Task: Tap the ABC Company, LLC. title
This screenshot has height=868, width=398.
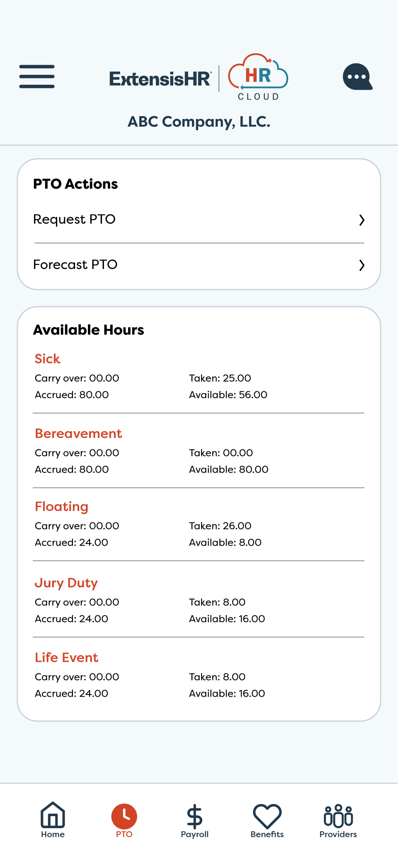Action: click(x=199, y=122)
